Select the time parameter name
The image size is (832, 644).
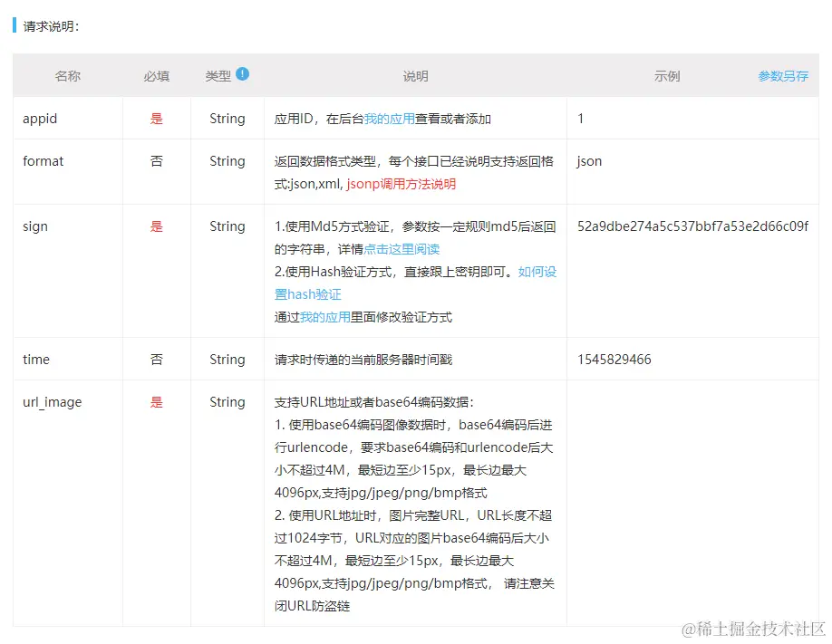pyautogui.click(x=36, y=360)
